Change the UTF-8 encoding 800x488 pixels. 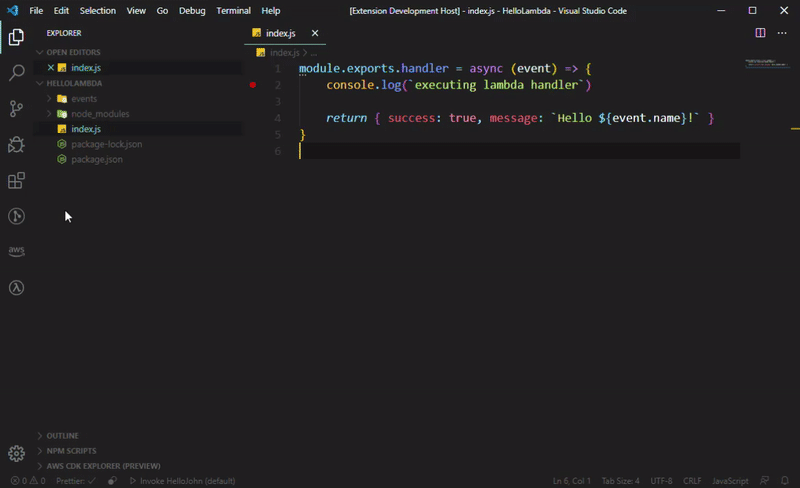(661, 481)
